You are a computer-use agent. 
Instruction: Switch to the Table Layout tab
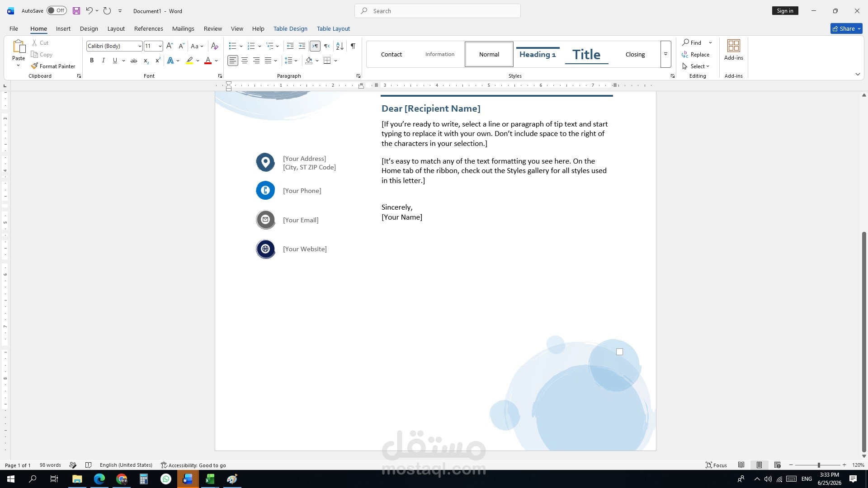(333, 28)
